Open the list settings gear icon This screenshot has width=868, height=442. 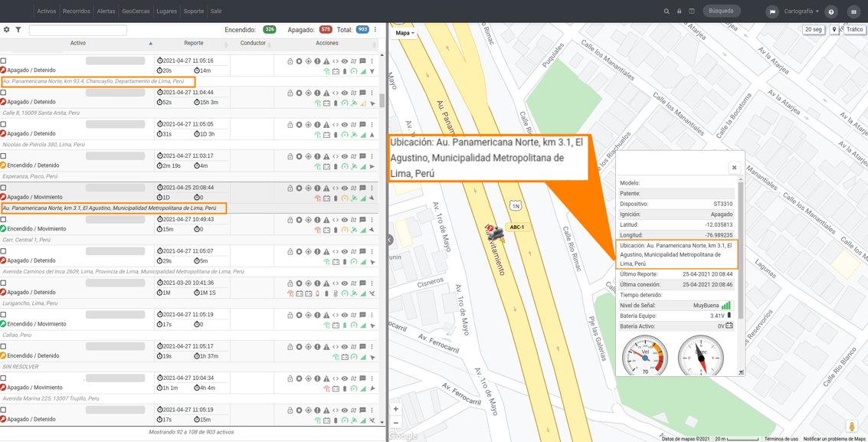(7, 29)
